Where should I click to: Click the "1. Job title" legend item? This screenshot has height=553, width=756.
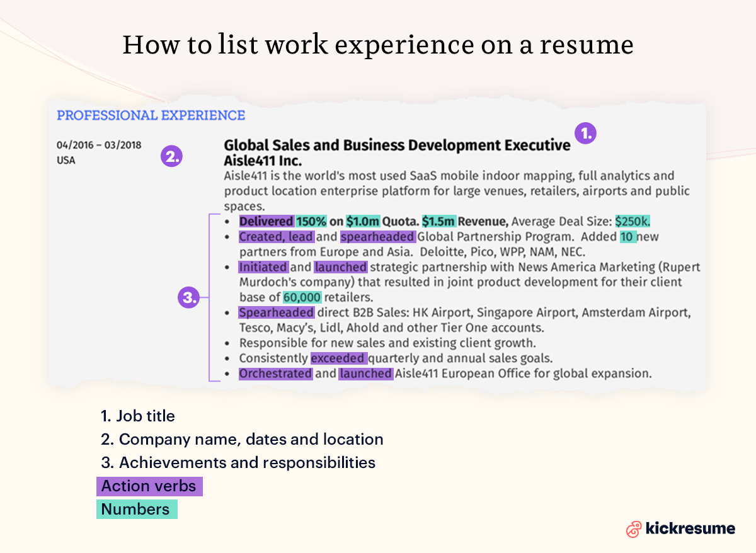coord(137,416)
